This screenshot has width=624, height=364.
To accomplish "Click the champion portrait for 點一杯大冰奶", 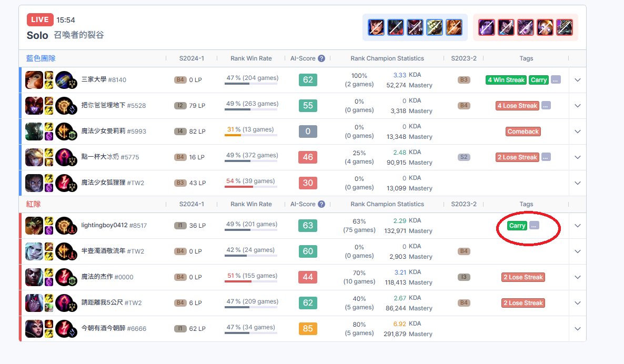I will point(34,157).
